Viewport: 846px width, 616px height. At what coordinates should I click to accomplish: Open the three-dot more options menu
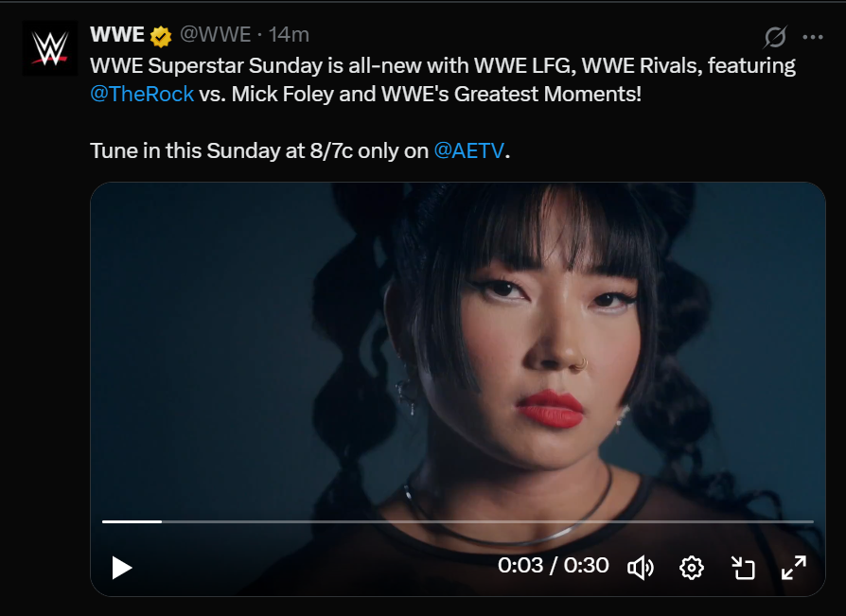[813, 37]
